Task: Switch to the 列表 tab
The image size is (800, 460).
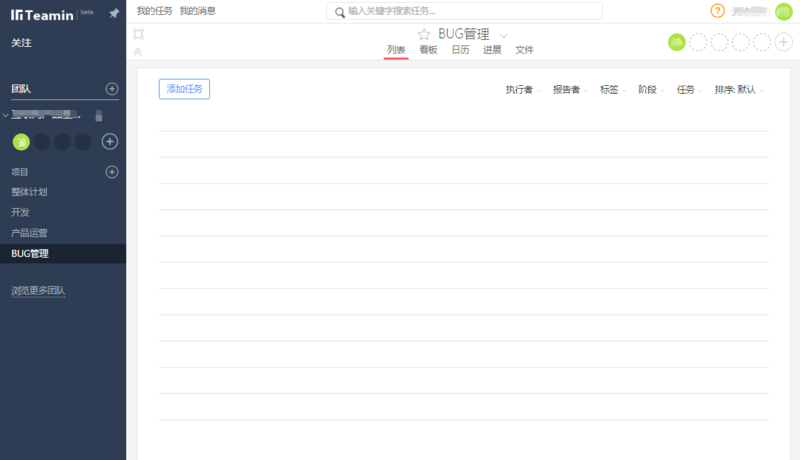Action: (x=396, y=50)
